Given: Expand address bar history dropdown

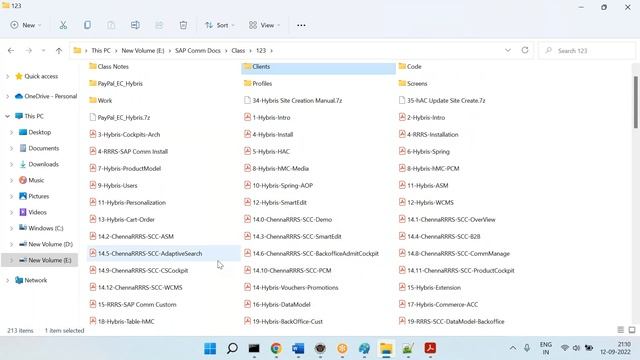Looking at the screenshot, I should coord(508,50).
